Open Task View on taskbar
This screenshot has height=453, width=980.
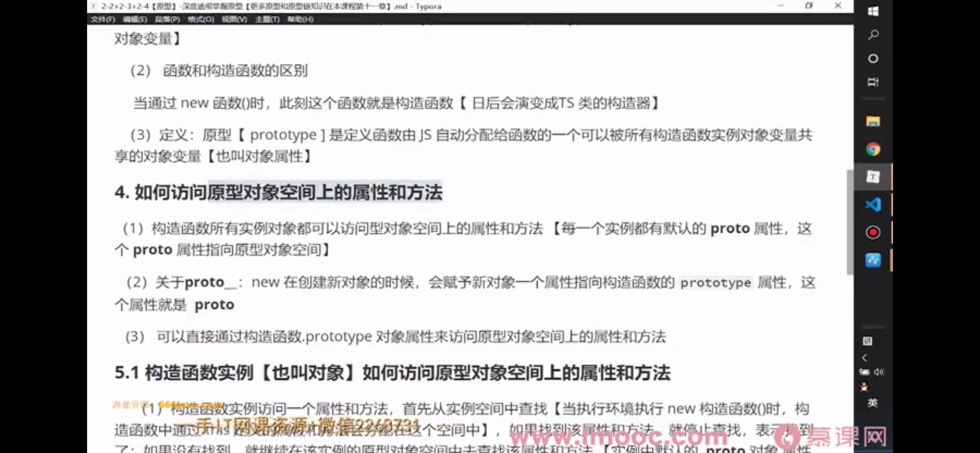pyautogui.click(x=873, y=82)
